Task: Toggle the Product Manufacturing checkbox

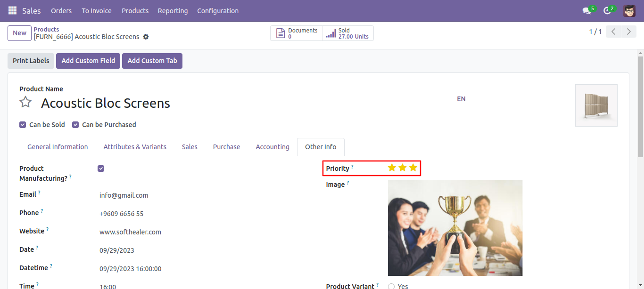Action: tap(101, 169)
